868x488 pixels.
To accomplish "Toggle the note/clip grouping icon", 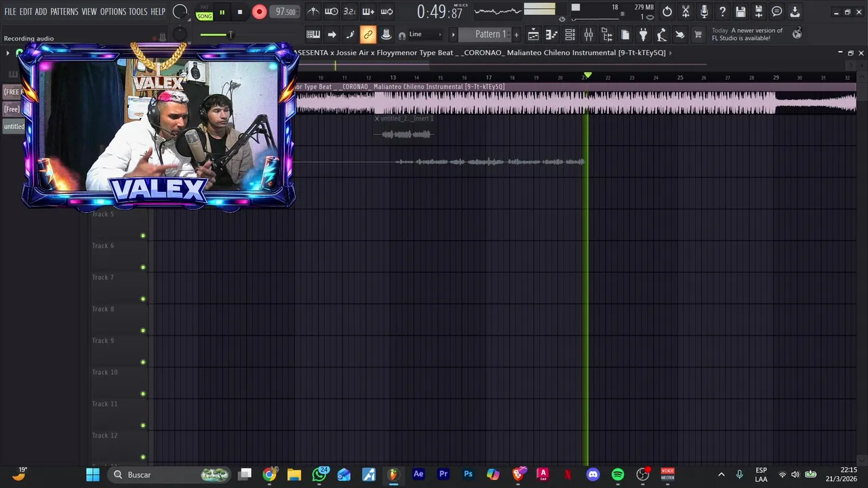I will click(x=386, y=35).
